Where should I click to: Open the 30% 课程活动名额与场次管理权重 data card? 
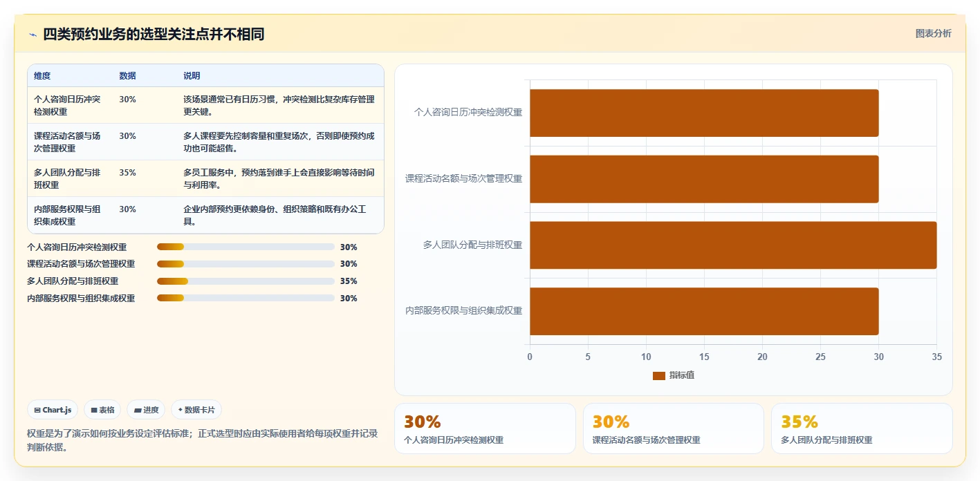click(674, 428)
